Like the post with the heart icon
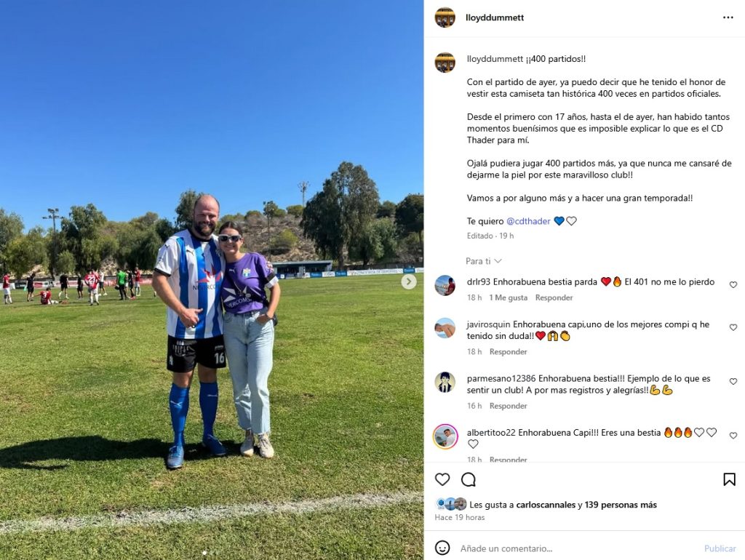 tap(442, 479)
